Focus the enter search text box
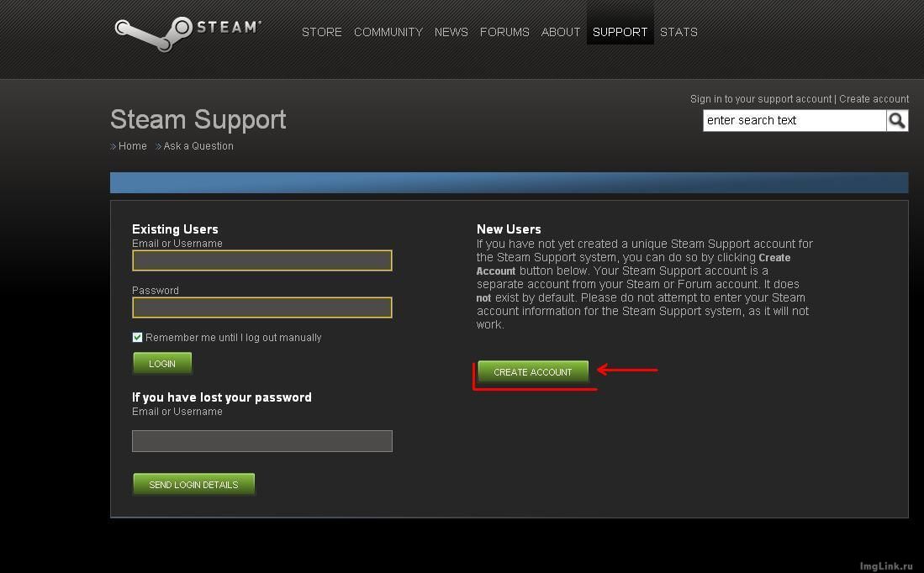This screenshot has height=573, width=924. click(x=794, y=121)
